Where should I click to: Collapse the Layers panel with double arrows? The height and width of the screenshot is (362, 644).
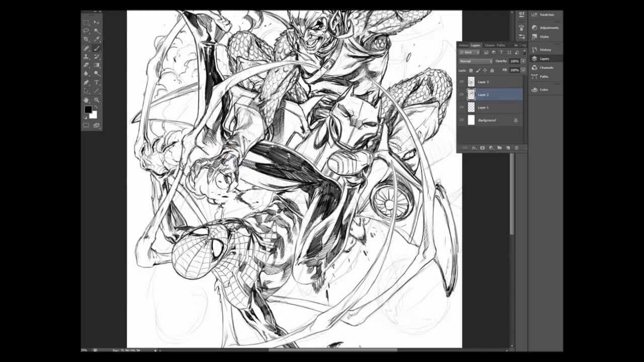coord(516,46)
